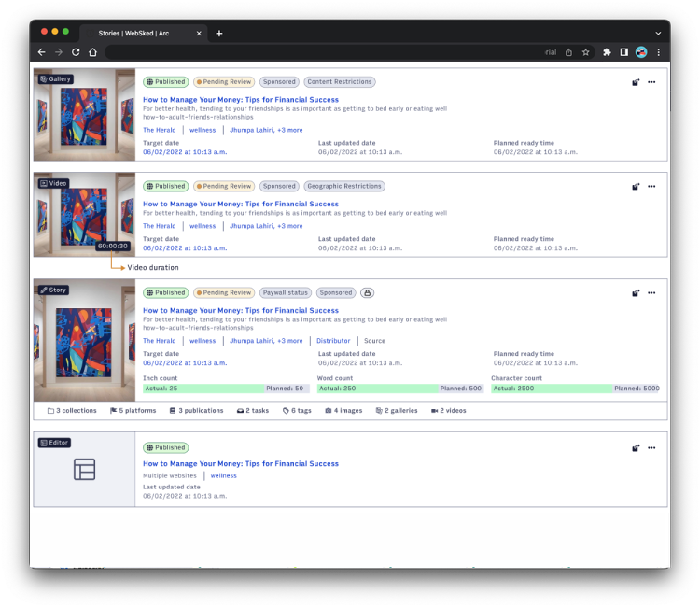Bookmark page with star icon
Image resolution: width=700 pixels, height=608 pixels.
click(586, 52)
